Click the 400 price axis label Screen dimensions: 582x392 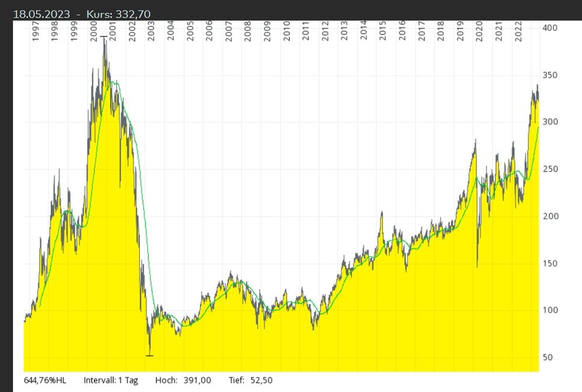pyautogui.click(x=550, y=28)
